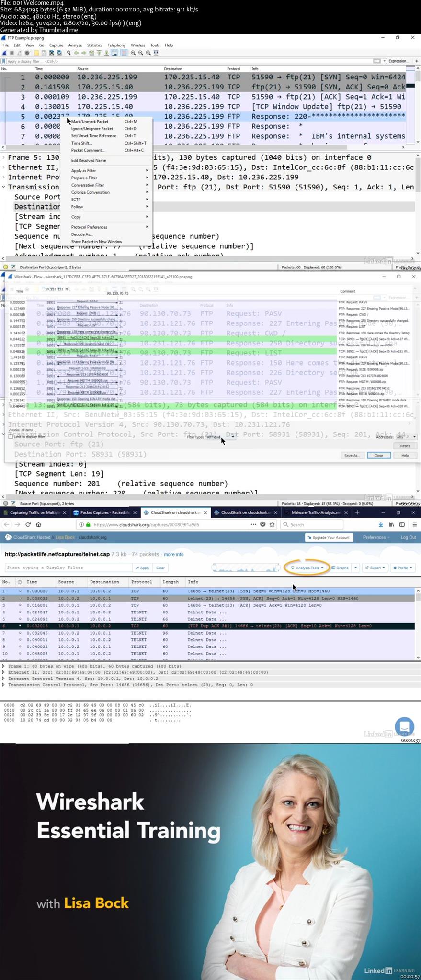
Task: Click the Graphs button in CloudShark
Action: click(340, 568)
